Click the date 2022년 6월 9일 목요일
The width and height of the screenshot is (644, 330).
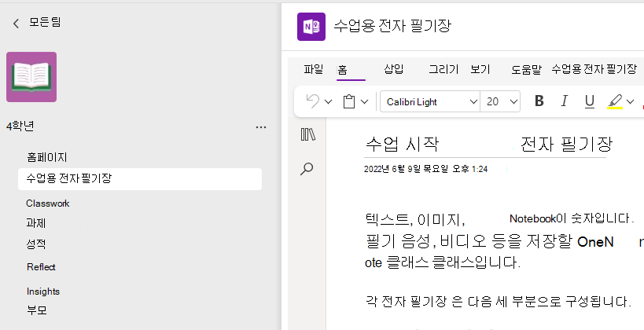(407, 169)
